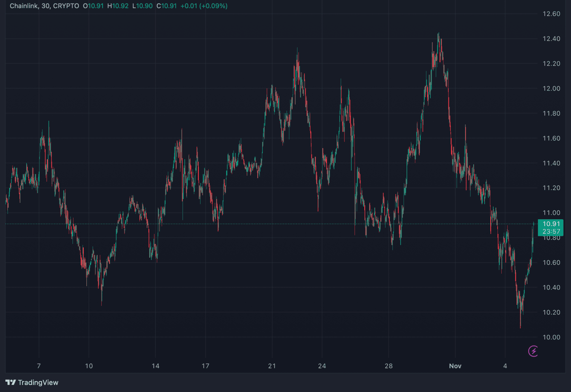This screenshot has height=392, width=571.
Task: Click the green 10.91 current price label
Action: (x=551, y=224)
